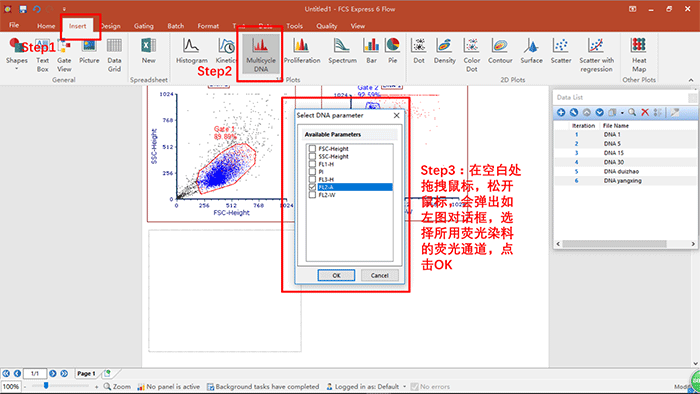Insert a Data Grid

[114, 54]
